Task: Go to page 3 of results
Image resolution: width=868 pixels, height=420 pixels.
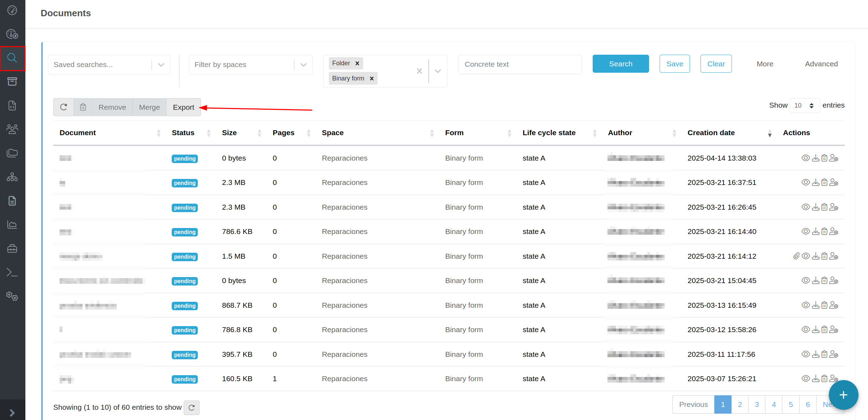Action: [x=757, y=404]
